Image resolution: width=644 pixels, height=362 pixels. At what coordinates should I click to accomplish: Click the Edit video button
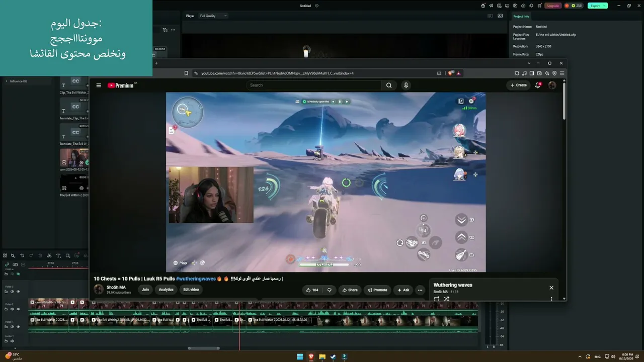191,290
